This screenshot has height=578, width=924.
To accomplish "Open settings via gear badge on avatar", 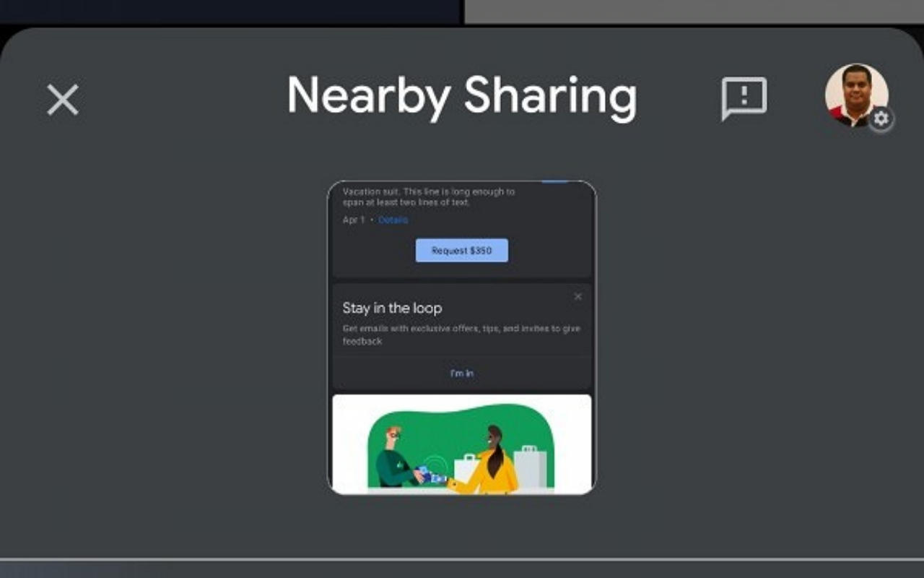I will (x=881, y=118).
